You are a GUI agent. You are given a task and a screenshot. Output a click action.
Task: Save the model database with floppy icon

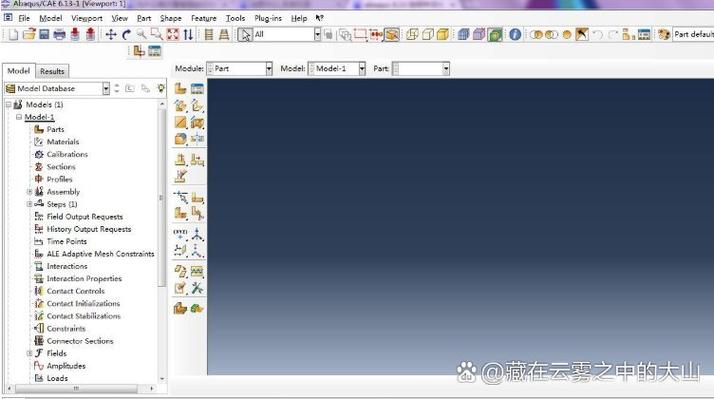[x=44, y=34]
